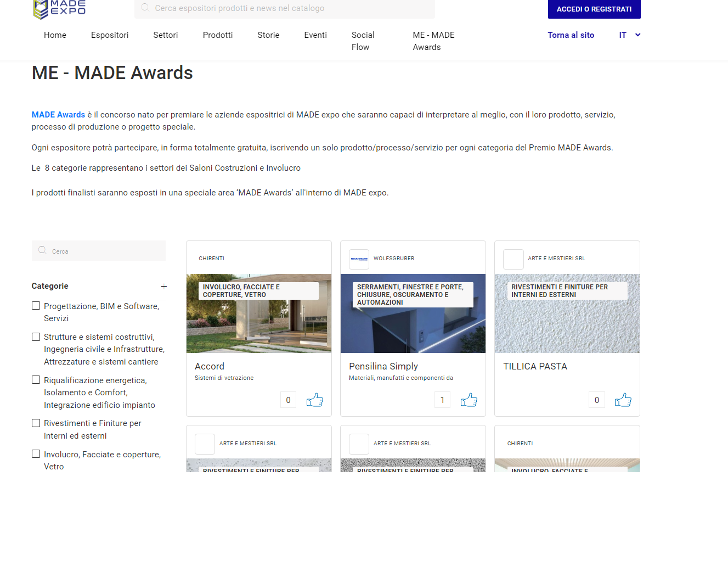Click the magnifier icon in catalog search
This screenshot has height=577, width=728.
click(145, 8)
